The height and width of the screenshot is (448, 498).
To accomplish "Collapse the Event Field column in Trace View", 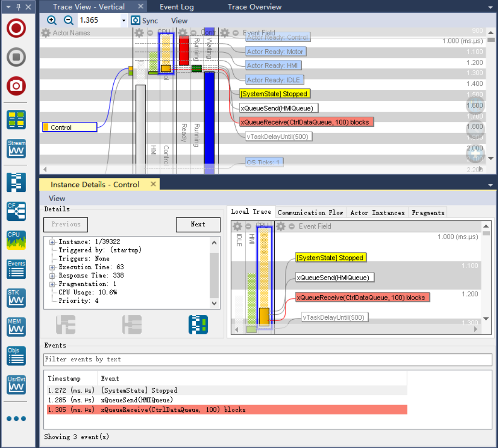I will (235, 33).
